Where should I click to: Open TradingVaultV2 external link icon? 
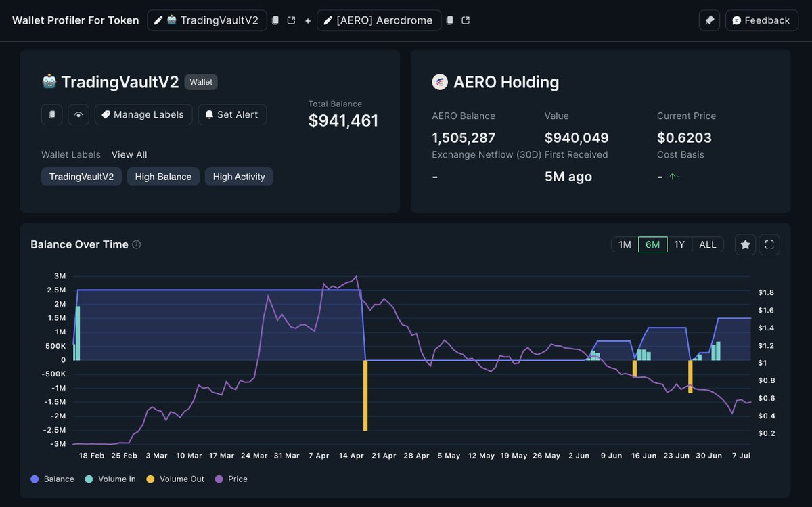[292, 20]
